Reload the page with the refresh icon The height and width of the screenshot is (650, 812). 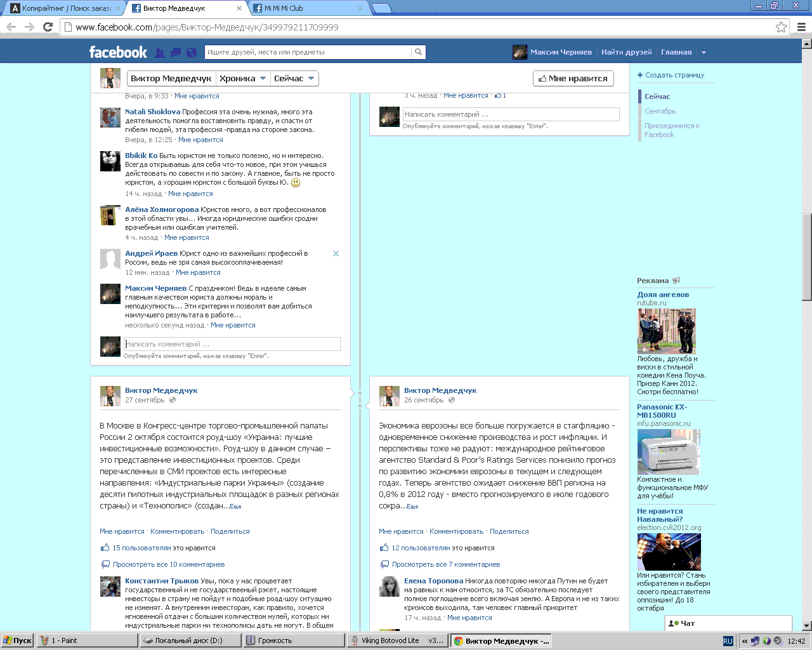tap(48, 27)
